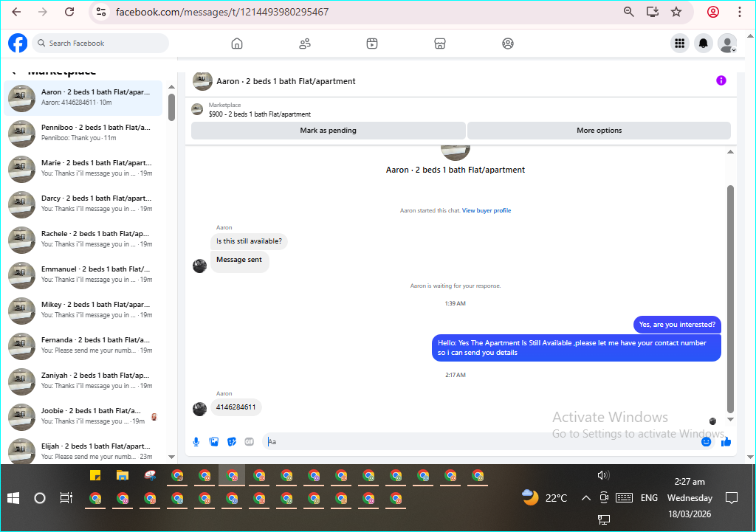Image resolution: width=756 pixels, height=532 pixels.
Task: Click the conversation scroll up arrow
Action: point(730,152)
